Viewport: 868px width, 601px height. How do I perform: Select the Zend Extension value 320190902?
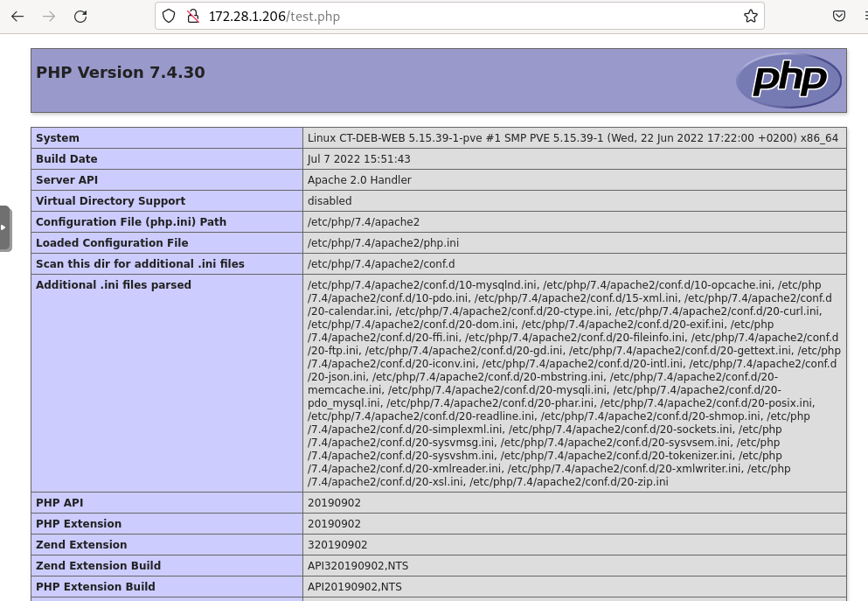click(x=337, y=545)
